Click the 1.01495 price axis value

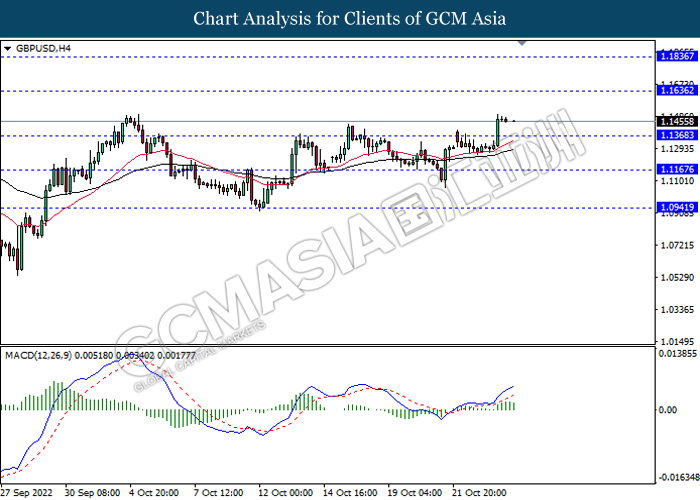point(677,342)
